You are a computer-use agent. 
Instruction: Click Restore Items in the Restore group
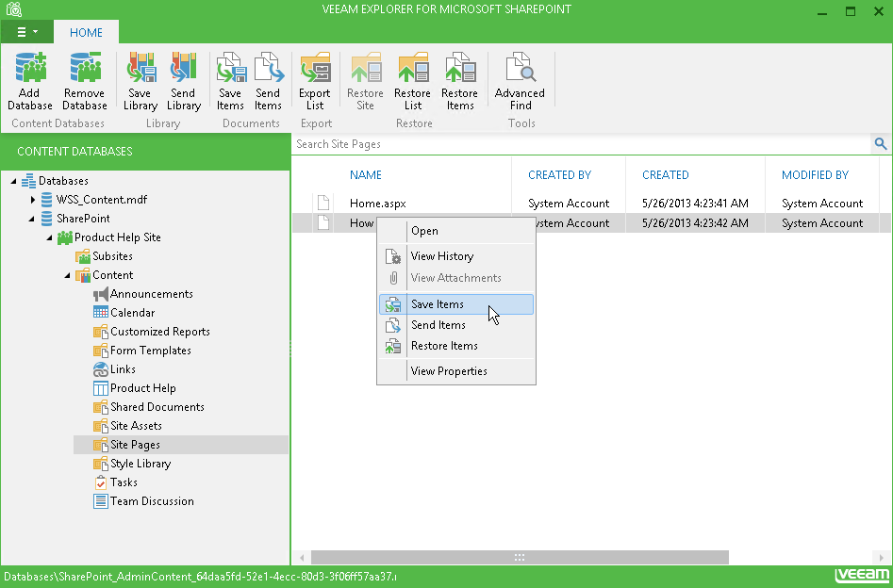click(459, 81)
